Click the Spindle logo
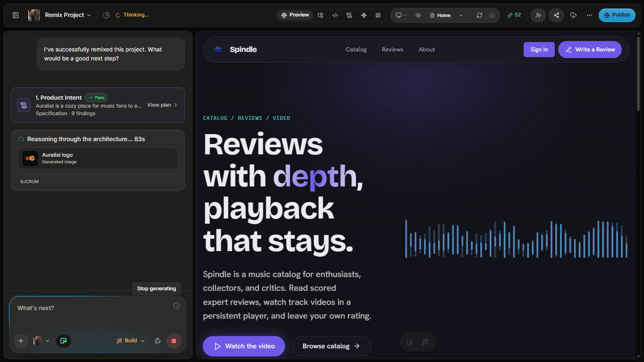The height and width of the screenshot is (362, 644). coord(235,50)
